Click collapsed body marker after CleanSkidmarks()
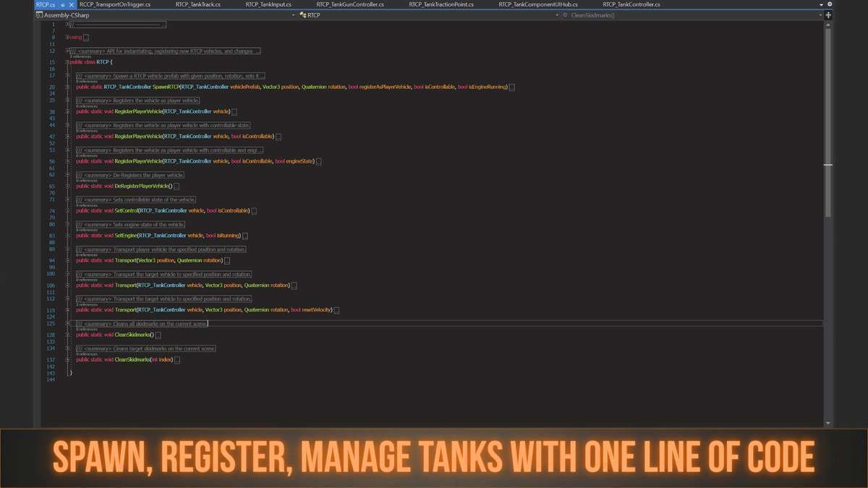Image resolution: width=868 pixels, height=488 pixels. [158, 335]
